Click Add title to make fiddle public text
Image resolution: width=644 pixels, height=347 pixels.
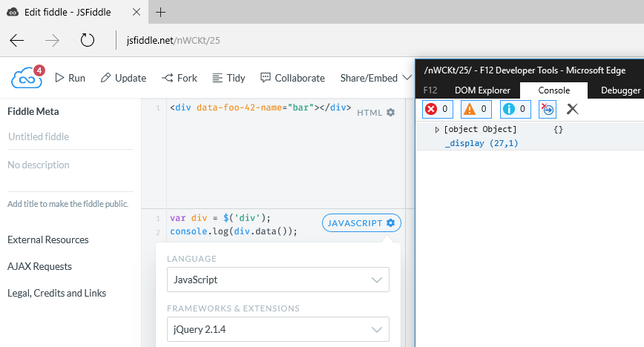(68, 204)
